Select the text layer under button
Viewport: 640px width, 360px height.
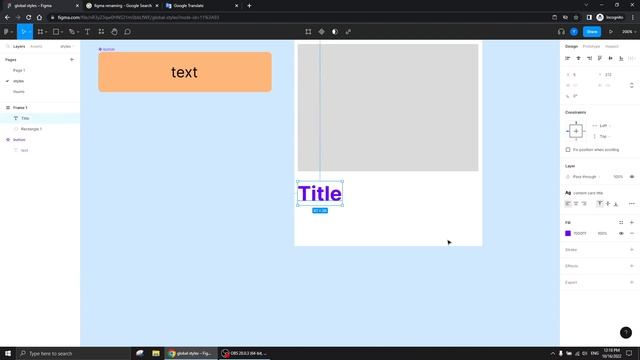coord(24,150)
